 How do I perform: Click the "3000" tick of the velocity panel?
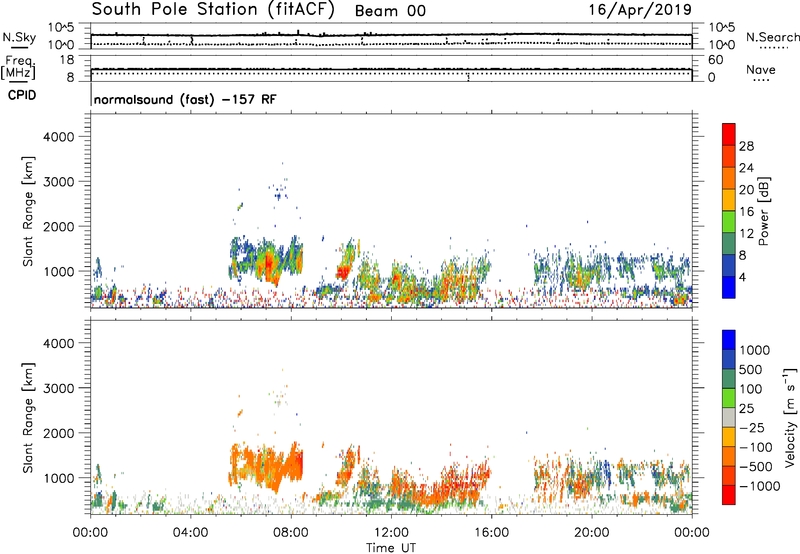click(58, 388)
